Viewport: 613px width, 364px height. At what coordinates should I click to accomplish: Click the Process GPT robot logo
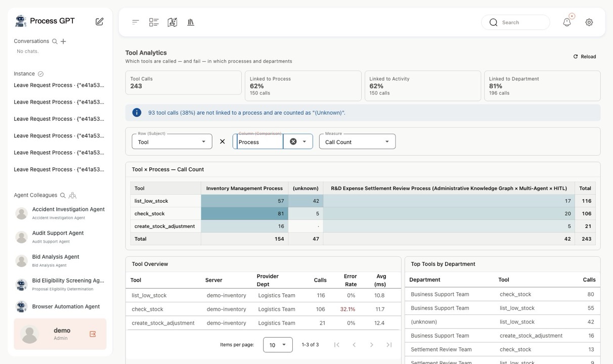(21, 21)
